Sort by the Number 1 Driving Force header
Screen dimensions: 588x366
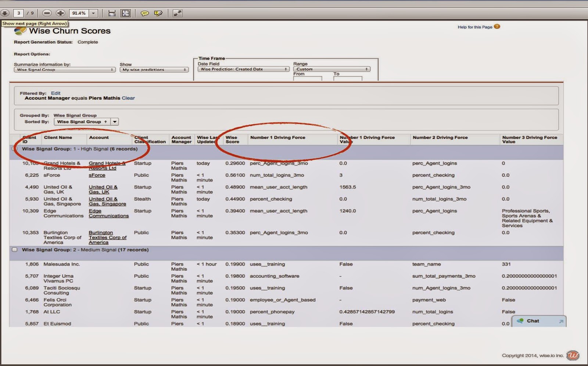coord(278,137)
